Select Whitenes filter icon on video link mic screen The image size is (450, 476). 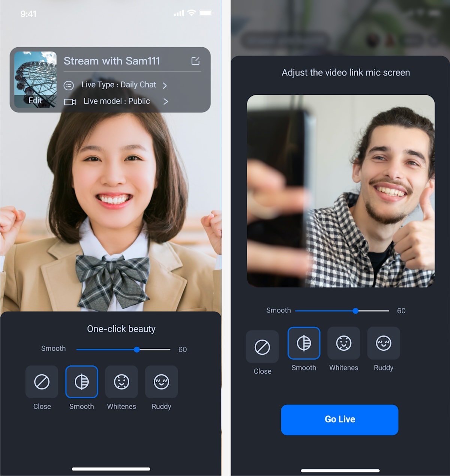click(x=344, y=343)
